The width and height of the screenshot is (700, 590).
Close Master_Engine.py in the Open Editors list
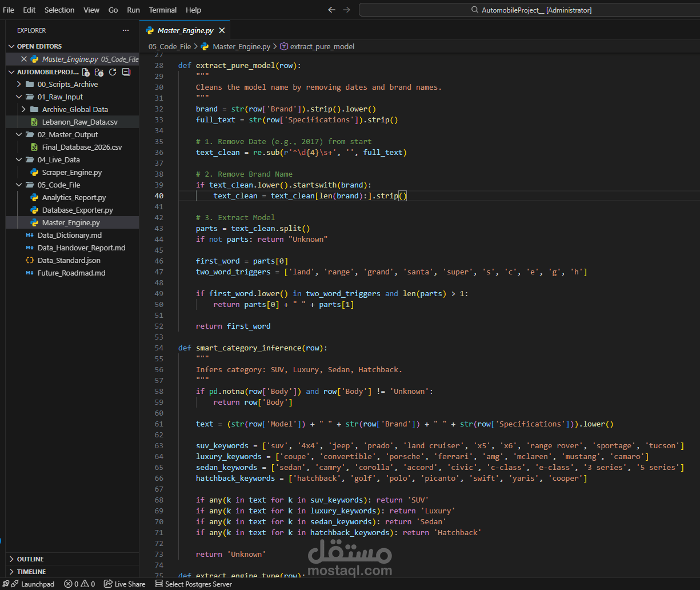pyautogui.click(x=23, y=59)
